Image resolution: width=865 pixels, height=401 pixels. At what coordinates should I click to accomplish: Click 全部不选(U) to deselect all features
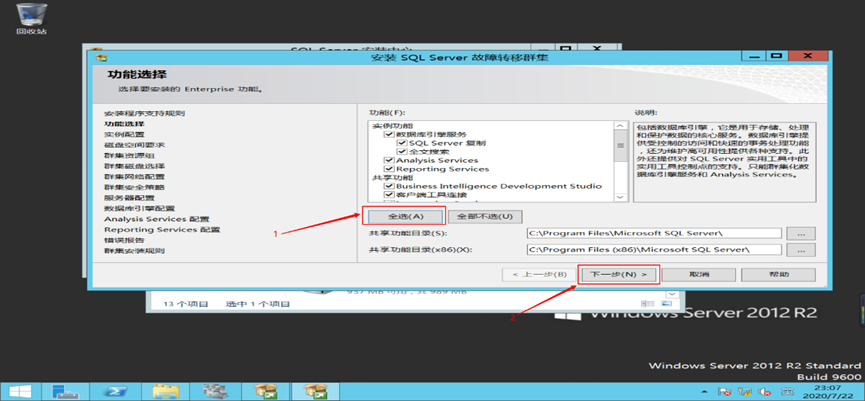pyautogui.click(x=485, y=216)
